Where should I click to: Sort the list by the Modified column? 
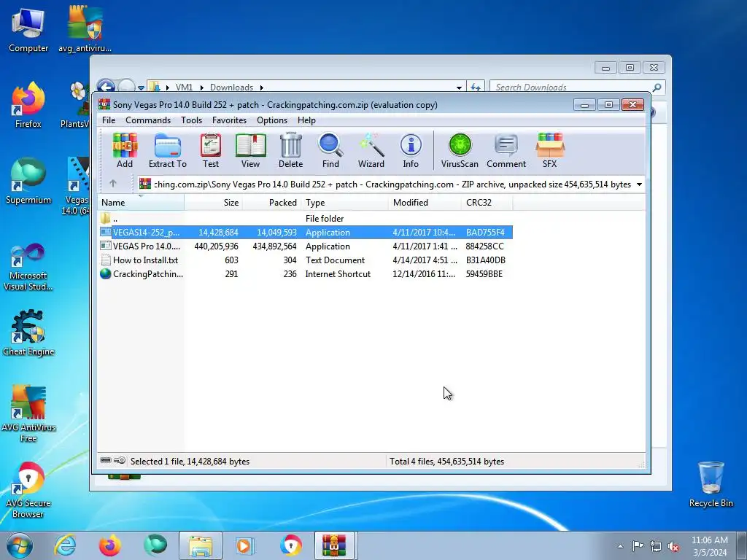(425, 203)
